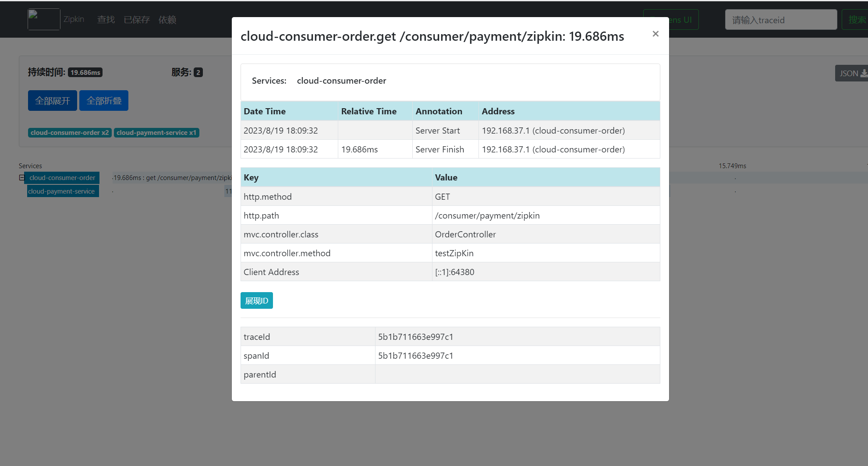
Task: Open the 已保存 navigation item
Action: click(137, 20)
